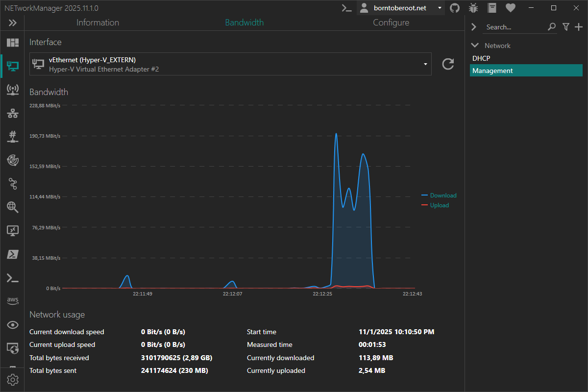Image resolution: width=588 pixels, height=392 pixels.
Task: Open the AWS Session Manager tool
Action: click(x=12, y=300)
